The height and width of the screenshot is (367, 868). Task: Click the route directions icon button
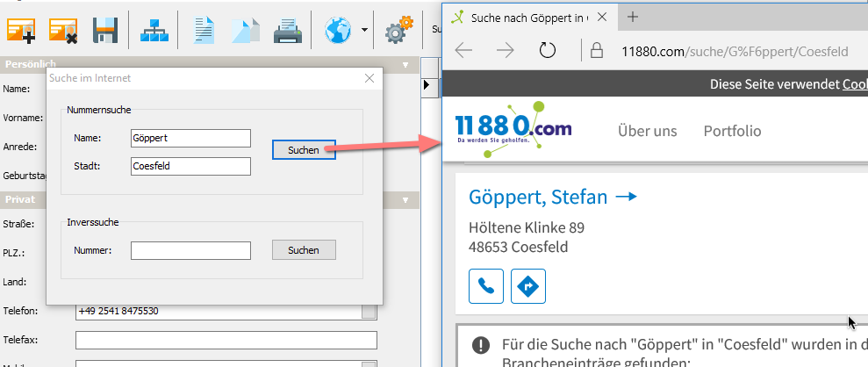(x=528, y=286)
